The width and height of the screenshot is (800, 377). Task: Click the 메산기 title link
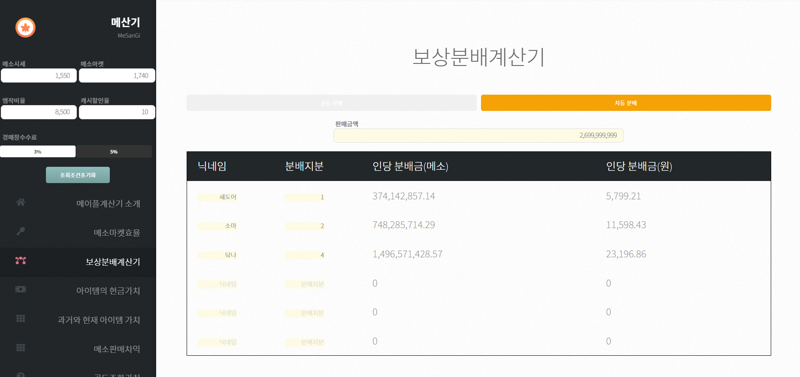(125, 22)
